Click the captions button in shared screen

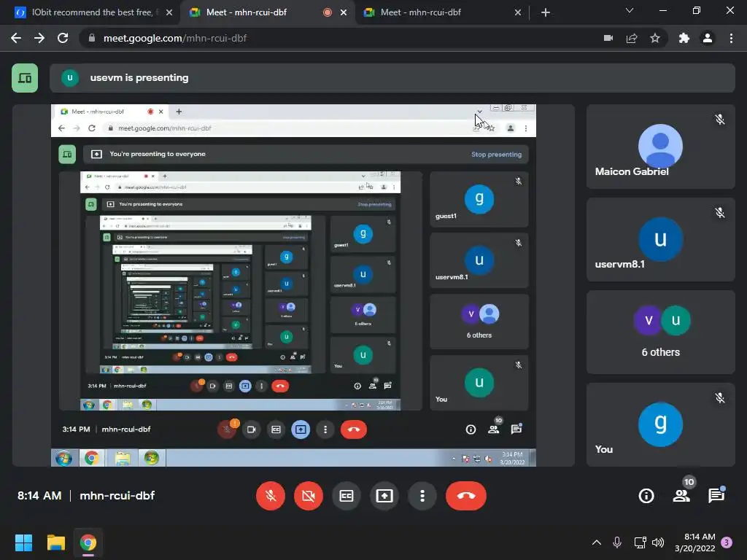pyautogui.click(x=276, y=429)
